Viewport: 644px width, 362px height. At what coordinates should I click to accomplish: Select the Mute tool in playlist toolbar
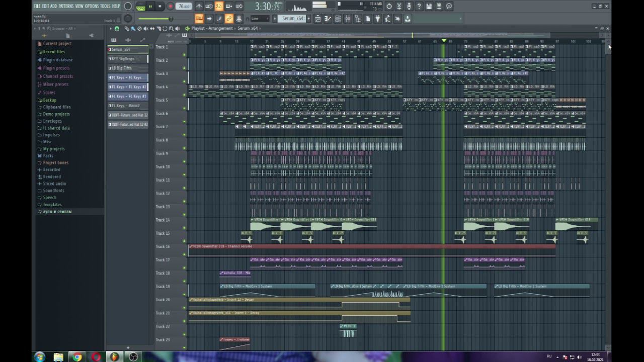(x=146, y=28)
